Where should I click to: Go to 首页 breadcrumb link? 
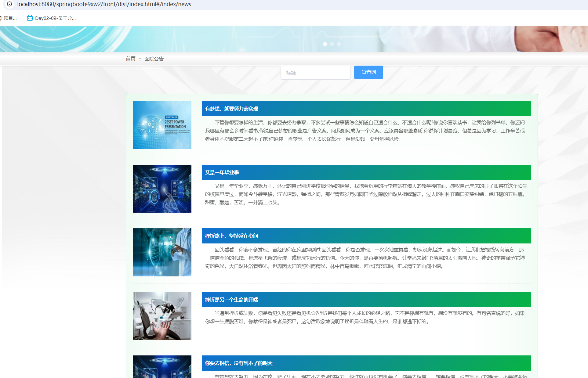(x=131, y=59)
